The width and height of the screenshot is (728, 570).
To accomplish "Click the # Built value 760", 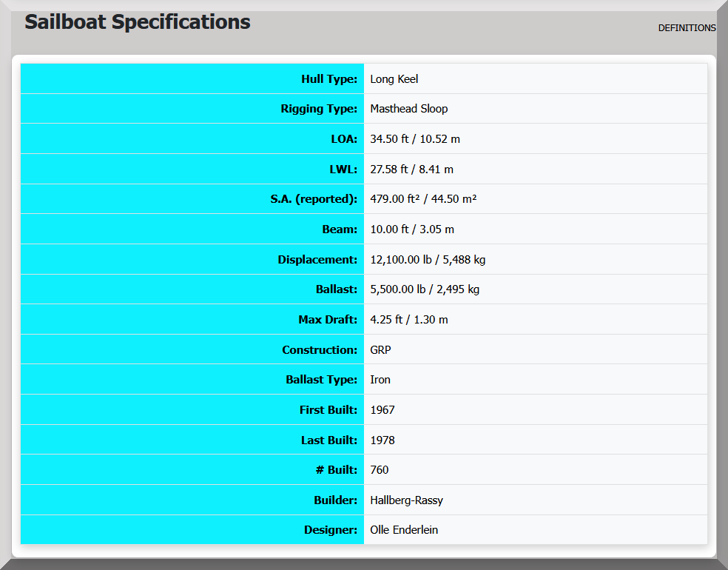I will pos(380,470).
